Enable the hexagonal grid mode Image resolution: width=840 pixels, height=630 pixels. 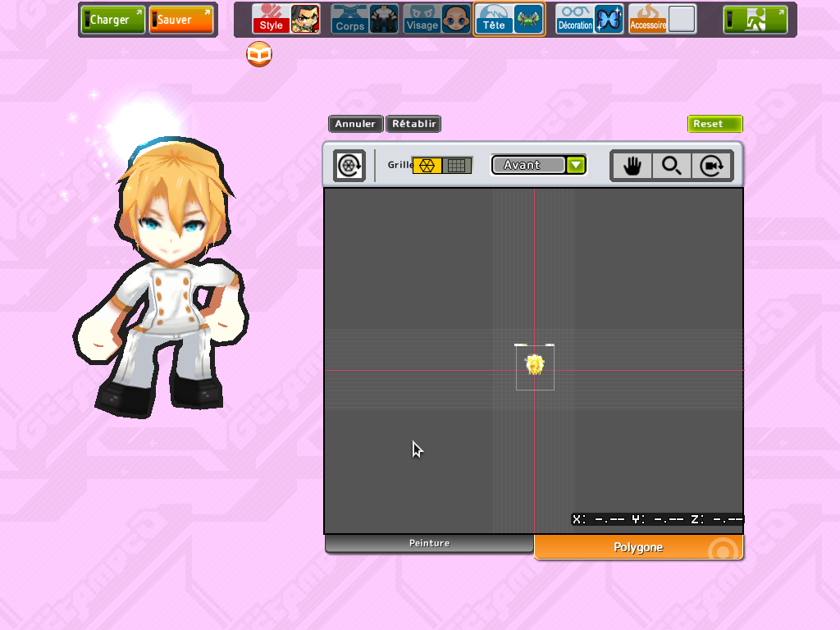[x=427, y=166]
